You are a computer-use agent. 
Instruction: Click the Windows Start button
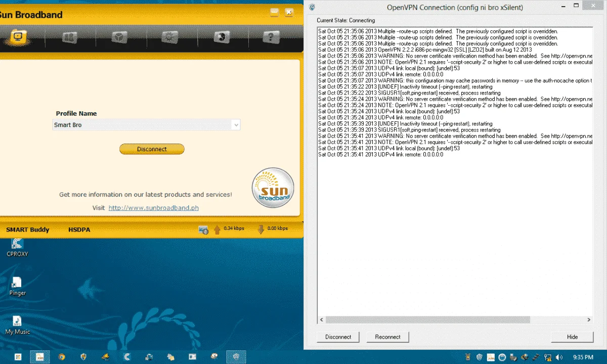coord(18,357)
